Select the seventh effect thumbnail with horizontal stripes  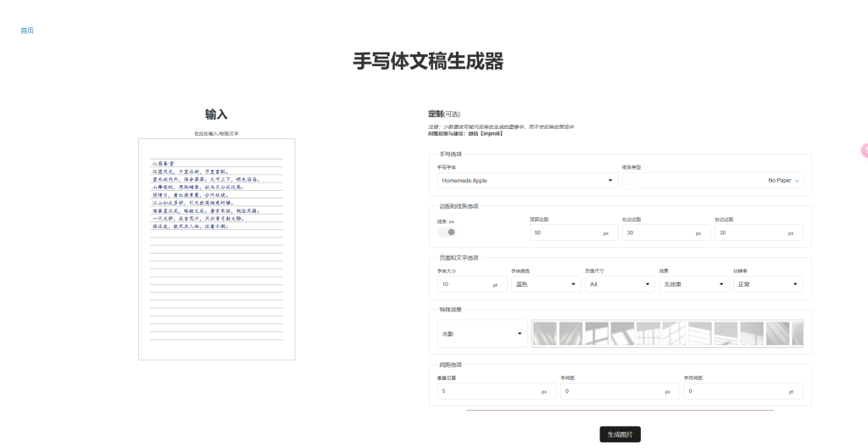[700, 333]
